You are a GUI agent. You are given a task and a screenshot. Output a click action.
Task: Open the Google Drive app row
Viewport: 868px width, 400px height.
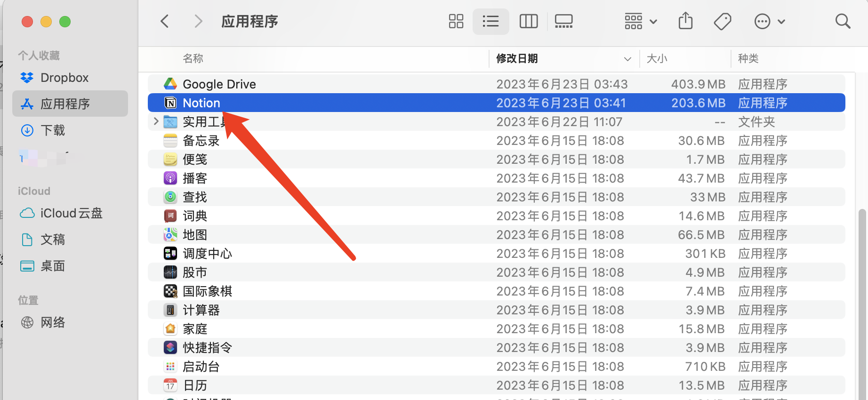pos(219,84)
